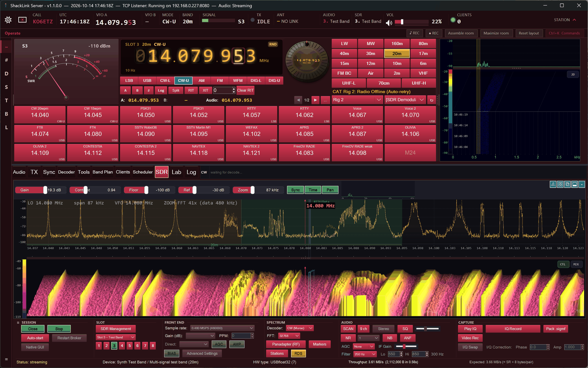Click the CAT rig refresh icon
588x368 pixels.
point(432,100)
